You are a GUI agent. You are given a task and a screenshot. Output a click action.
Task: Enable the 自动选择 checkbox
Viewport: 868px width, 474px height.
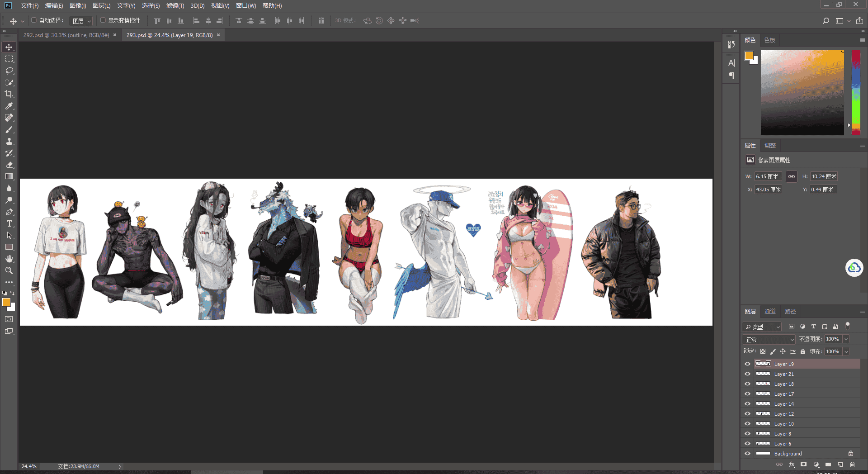pos(34,20)
